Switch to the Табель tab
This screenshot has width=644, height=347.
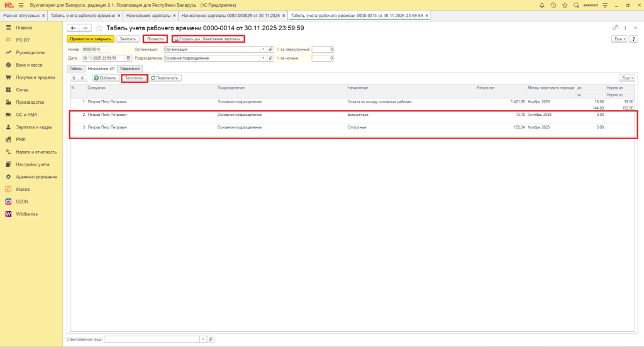[x=75, y=68]
